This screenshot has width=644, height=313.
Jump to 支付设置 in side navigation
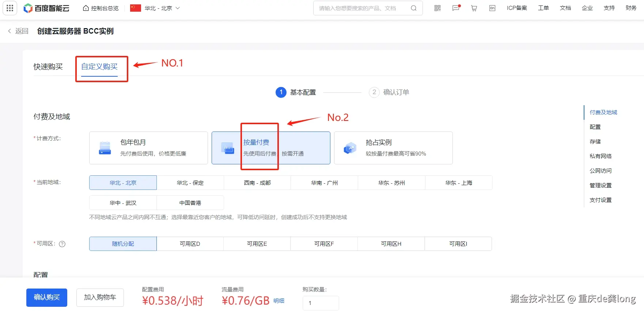tap(601, 200)
